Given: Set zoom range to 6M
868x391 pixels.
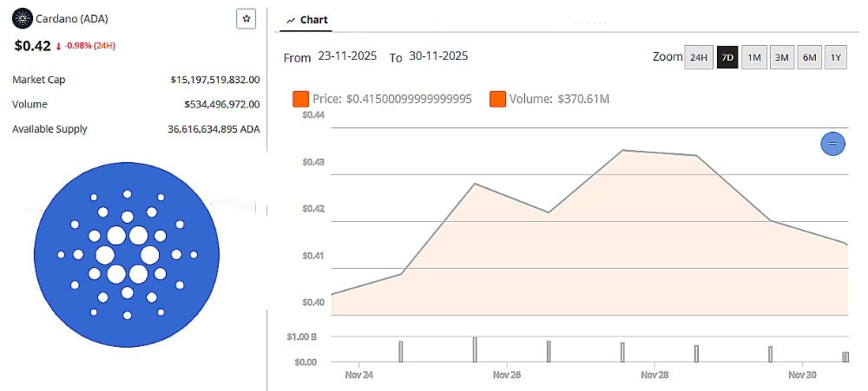Looking at the screenshot, I should [x=809, y=57].
